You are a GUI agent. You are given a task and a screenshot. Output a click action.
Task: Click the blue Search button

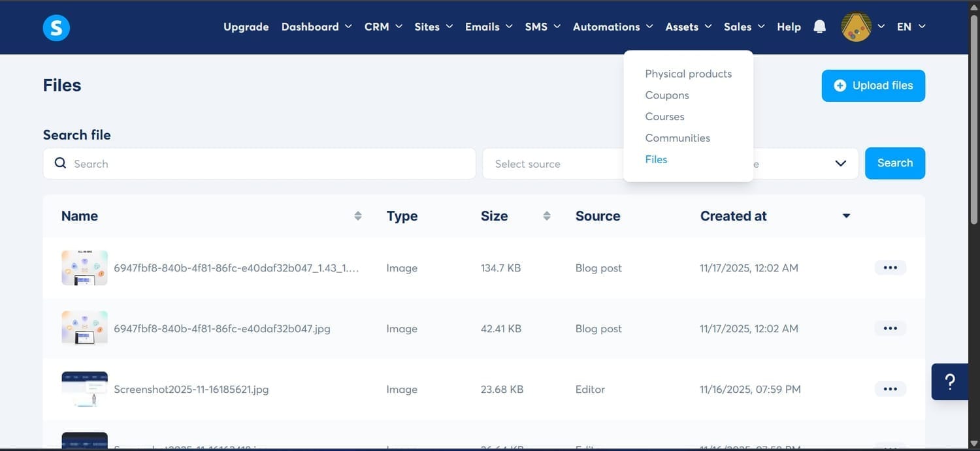[894, 163]
